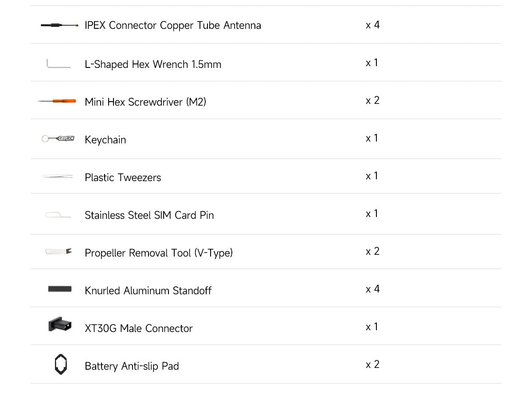Click the Keychain text label
Viewport: 532px width, 395px height.
pyautogui.click(x=105, y=140)
